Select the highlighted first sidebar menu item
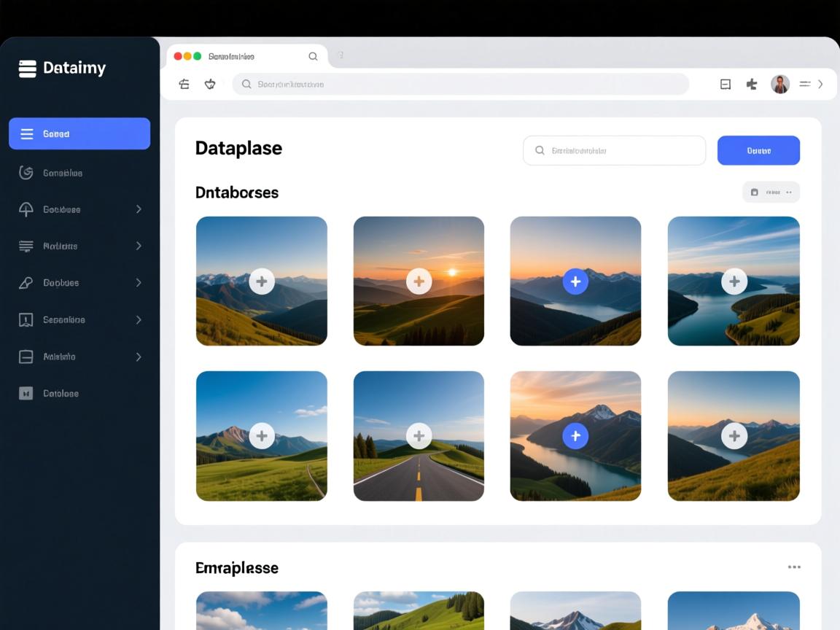This screenshot has height=630, width=840. [79, 134]
